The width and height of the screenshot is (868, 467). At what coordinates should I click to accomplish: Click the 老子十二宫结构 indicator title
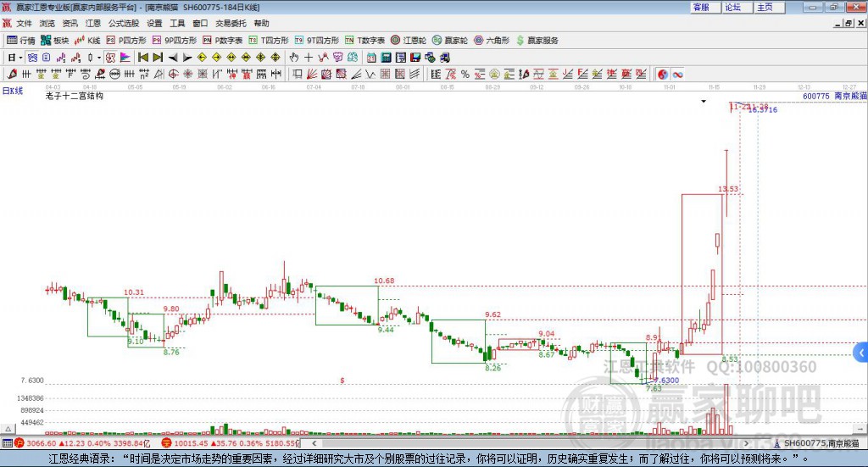[x=75, y=96]
